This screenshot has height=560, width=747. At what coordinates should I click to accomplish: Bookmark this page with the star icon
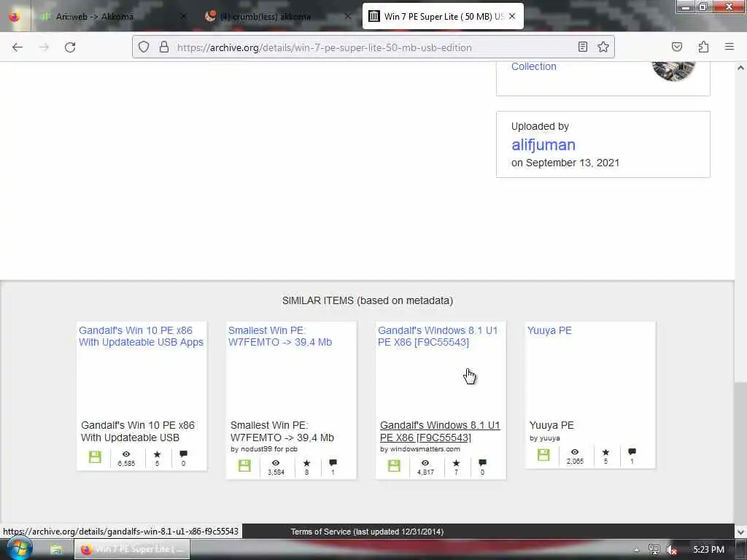603,47
